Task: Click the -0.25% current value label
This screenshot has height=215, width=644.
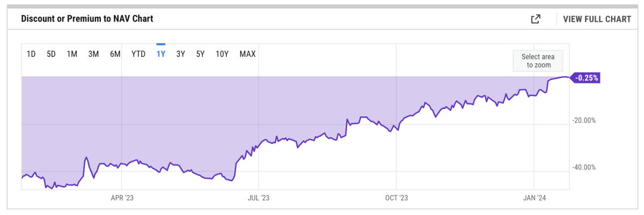Action: point(586,78)
